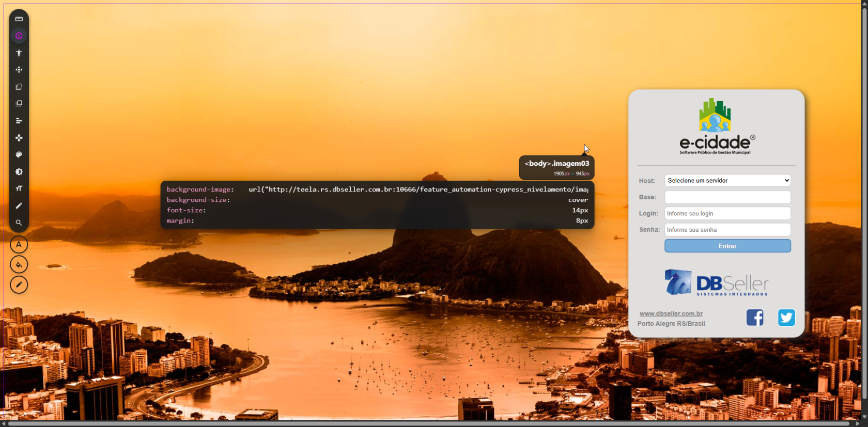
Task: Select the Guides ruler tool
Action: point(19,19)
